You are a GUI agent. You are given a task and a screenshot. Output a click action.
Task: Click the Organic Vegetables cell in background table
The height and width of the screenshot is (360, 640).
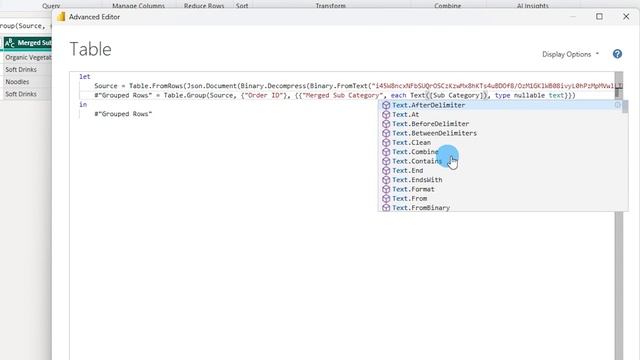click(x=27, y=58)
